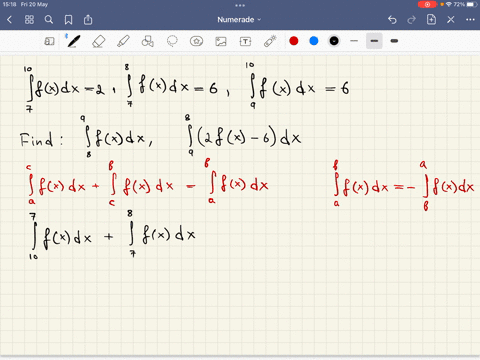Go back with the left chevron

(9, 20)
